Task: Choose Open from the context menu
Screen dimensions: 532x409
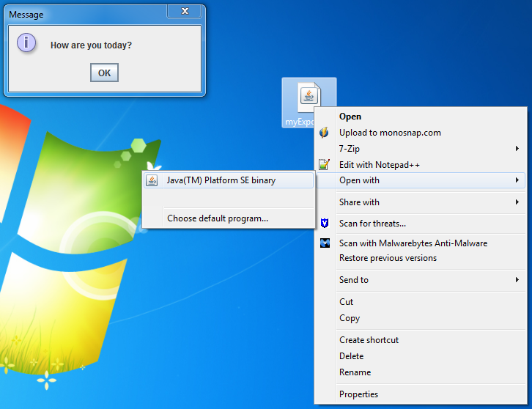Action: [421, 117]
